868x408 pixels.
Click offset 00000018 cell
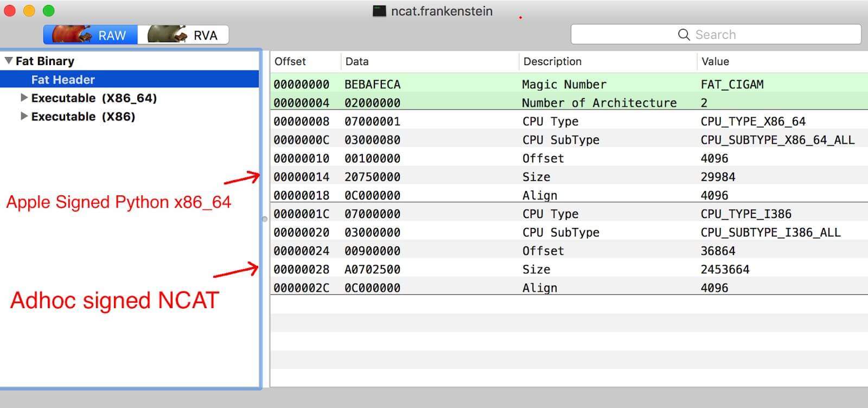tap(301, 195)
